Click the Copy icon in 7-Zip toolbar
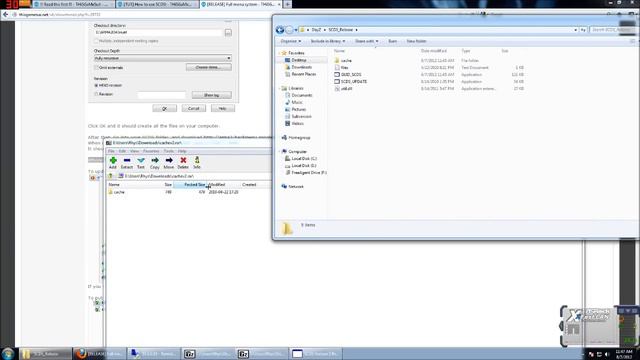 [155, 160]
